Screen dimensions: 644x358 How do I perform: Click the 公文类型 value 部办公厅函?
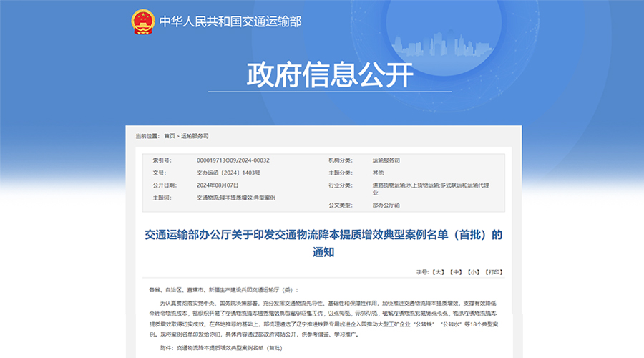(x=386, y=205)
